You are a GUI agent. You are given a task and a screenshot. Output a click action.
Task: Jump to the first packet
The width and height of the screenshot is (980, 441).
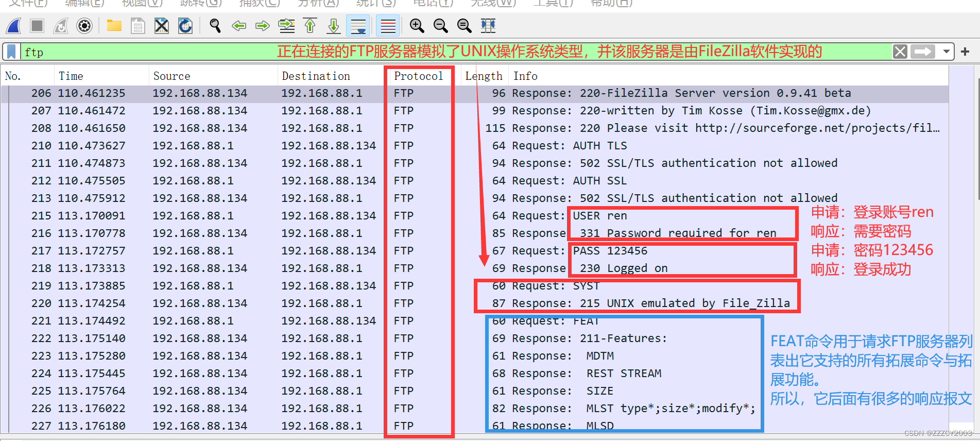coord(310,26)
